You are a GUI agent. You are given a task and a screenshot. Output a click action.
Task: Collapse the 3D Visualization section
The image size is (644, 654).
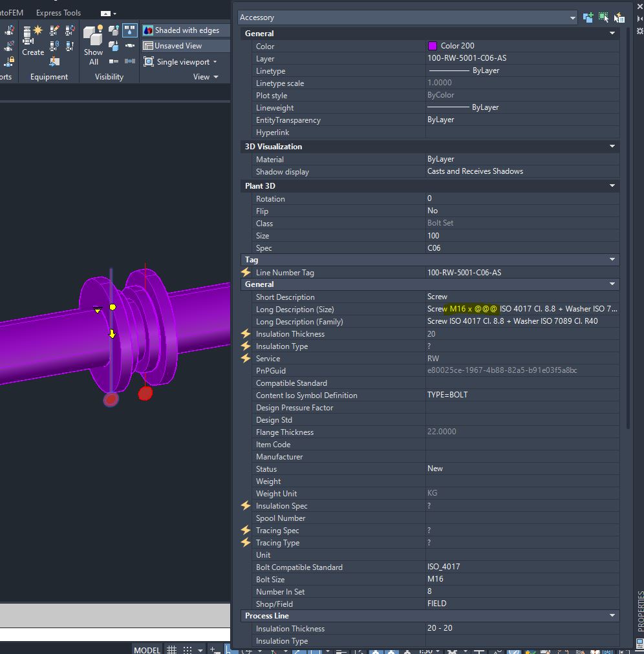tap(612, 146)
